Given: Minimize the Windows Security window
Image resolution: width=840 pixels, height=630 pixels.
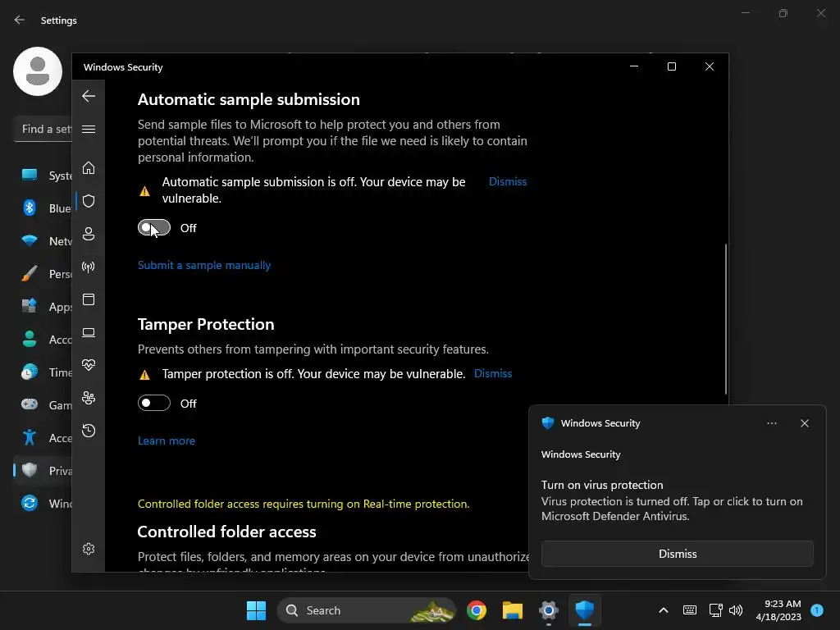Looking at the screenshot, I should coord(634,66).
